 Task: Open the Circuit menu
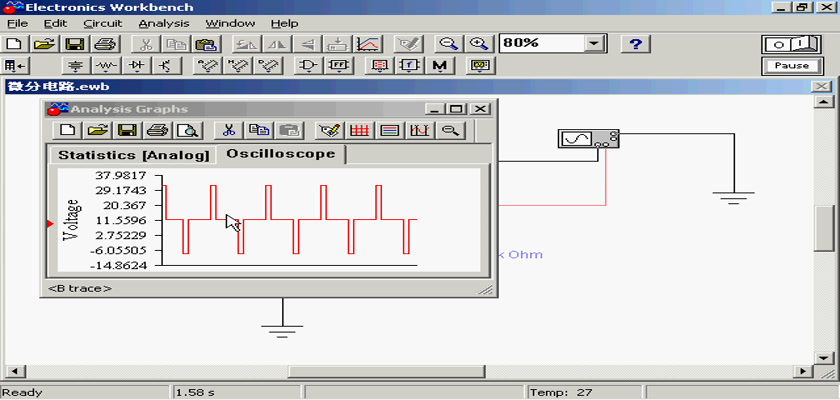coord(103,24)
